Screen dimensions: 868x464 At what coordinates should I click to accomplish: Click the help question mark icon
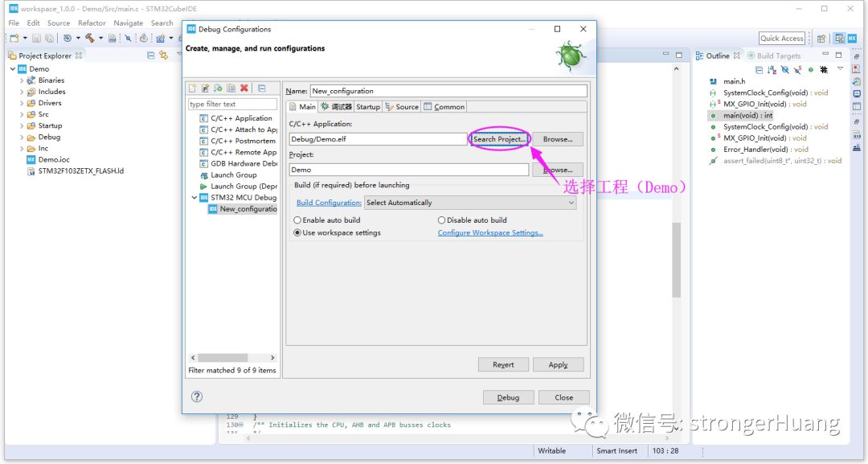point(197,396)
